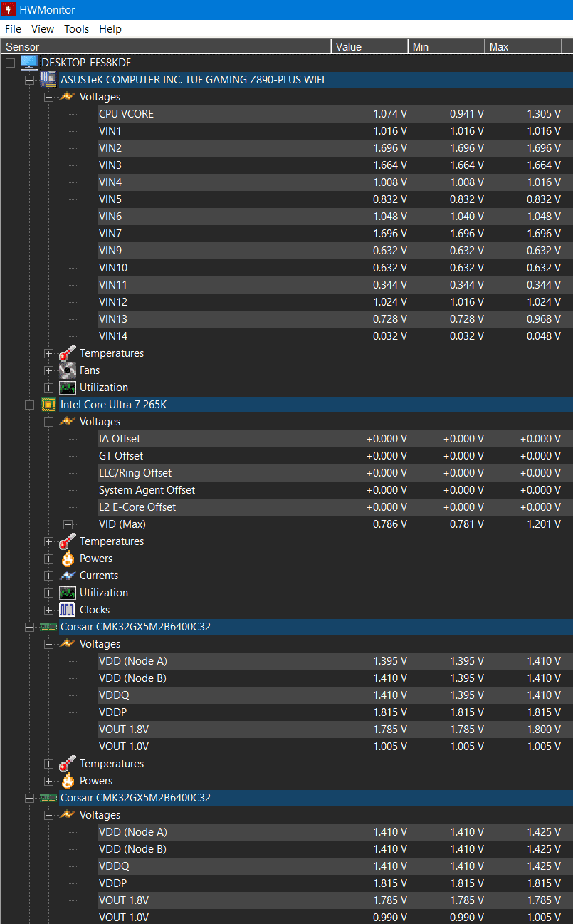This screenshot has height=924, width=573.
Task: Collapse the first Corsair CMK32GX5M2B6400C32 node
Action: click(29, 627)
